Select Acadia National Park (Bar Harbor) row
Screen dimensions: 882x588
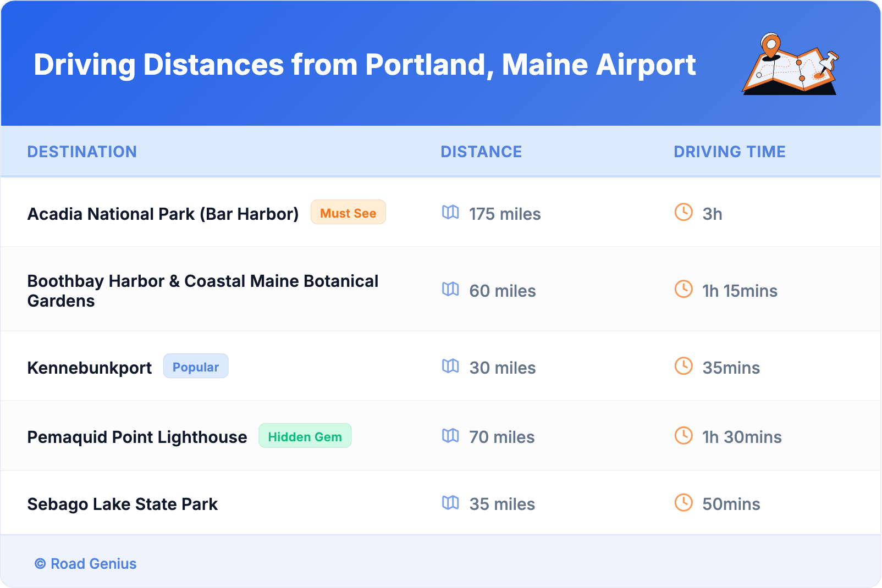(163, 214)
